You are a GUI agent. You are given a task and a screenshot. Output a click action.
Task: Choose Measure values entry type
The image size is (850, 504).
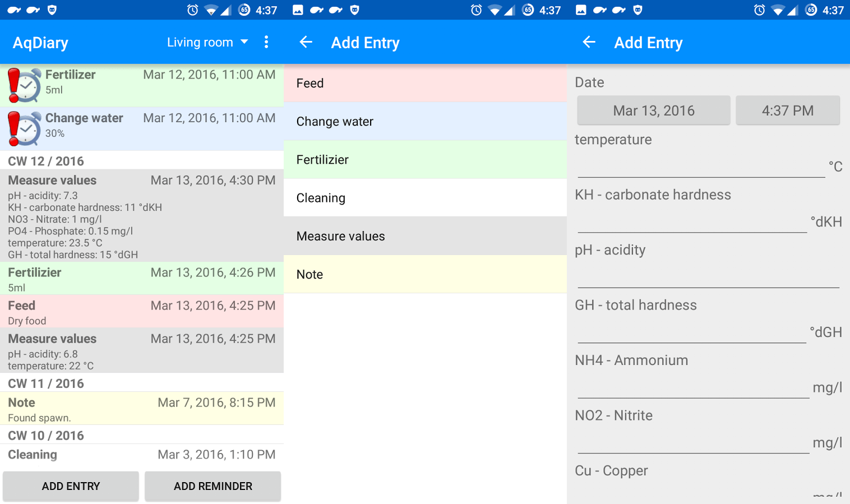(x=425, y=236)
